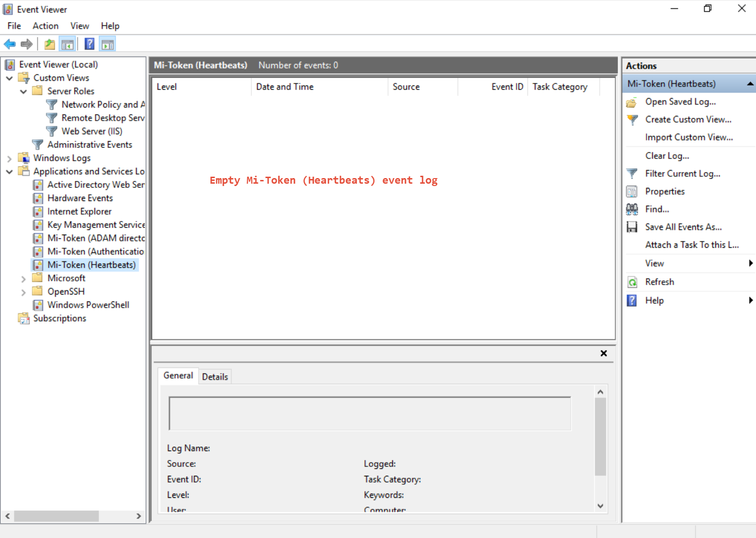Close the event preview pane
The image size is (756, 538).
(604, 353)
